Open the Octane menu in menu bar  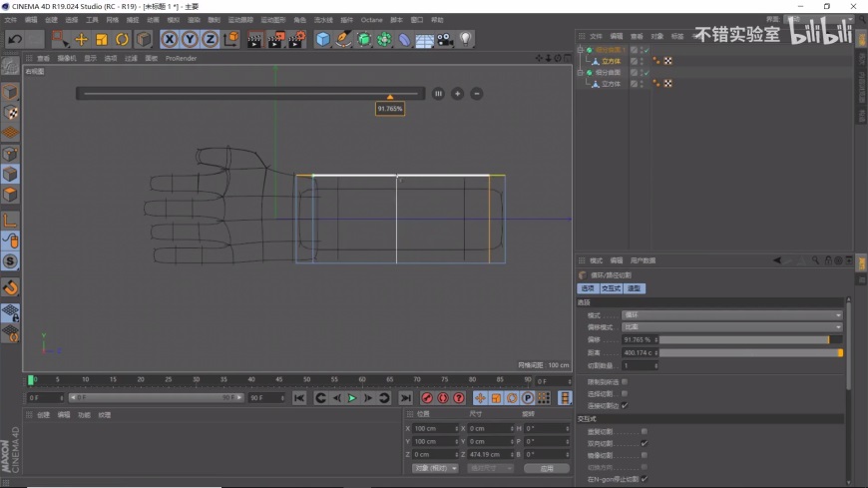pos(371,20)
